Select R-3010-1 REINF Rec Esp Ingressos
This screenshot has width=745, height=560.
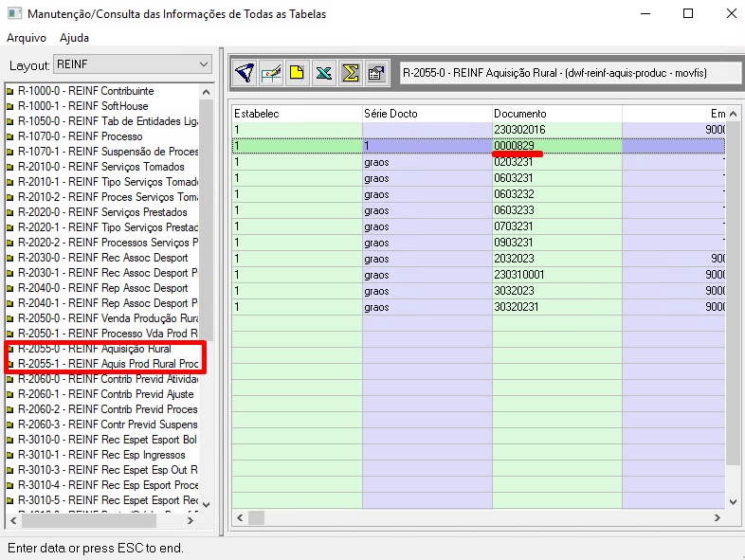101,455
